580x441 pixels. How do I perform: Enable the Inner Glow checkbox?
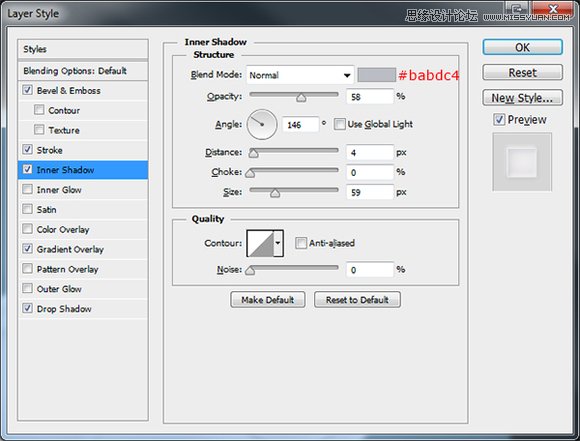pyautogui.click(x=27, y=189)
